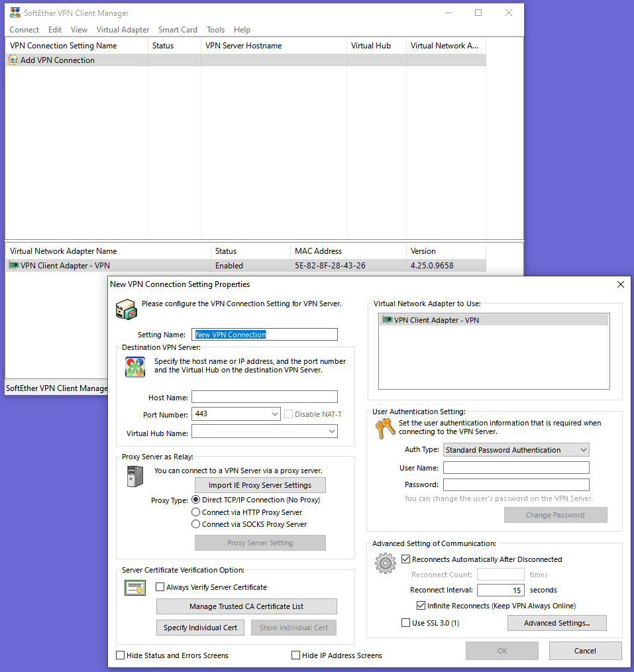The width and height of the screenshot is (634, 672).
Task: Open the Edit menu
Action: (x=55, y=30)
